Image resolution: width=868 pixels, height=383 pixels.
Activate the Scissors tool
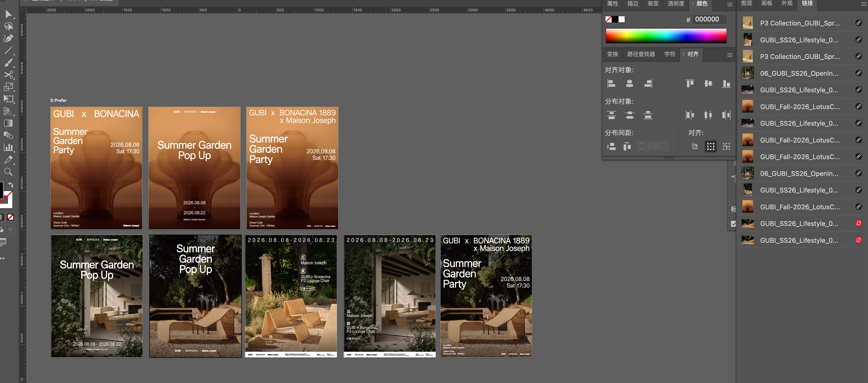tap(9, 75)
